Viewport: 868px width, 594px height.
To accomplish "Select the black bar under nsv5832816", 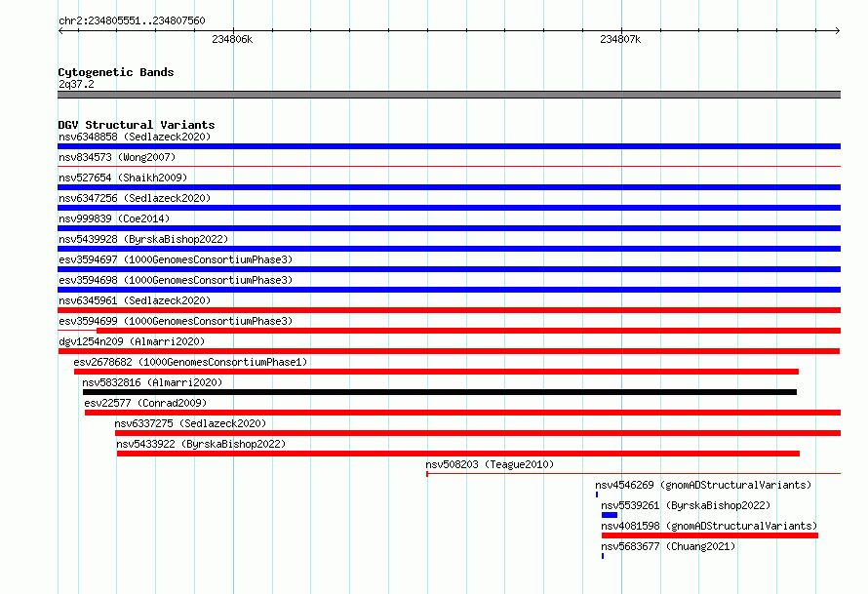I will tap(440, 392).
